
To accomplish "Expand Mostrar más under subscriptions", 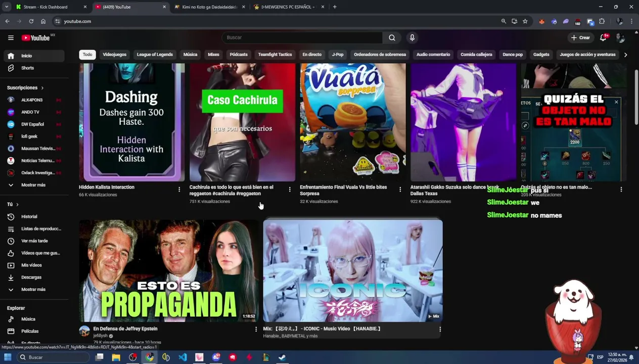I will [33, 185].
